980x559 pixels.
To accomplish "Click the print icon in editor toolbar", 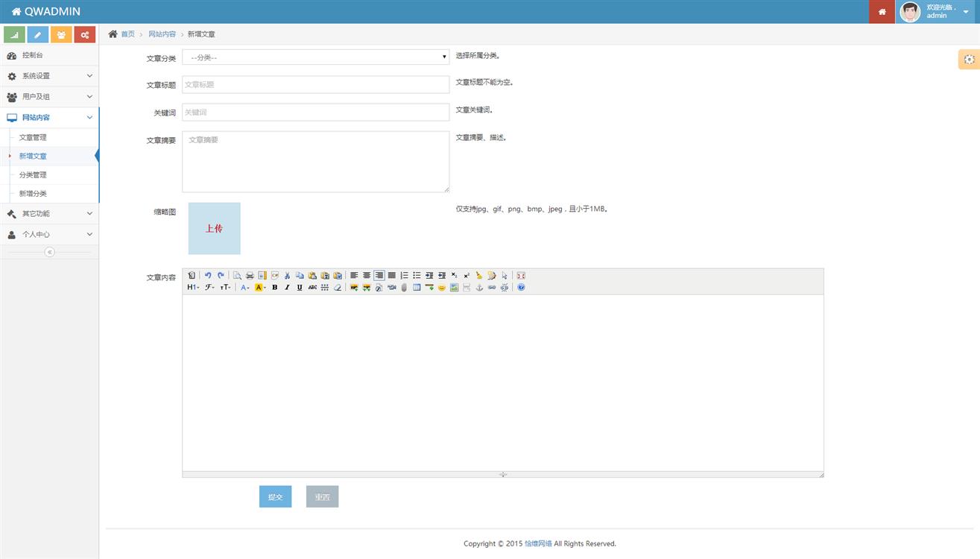I will point(250,275).
